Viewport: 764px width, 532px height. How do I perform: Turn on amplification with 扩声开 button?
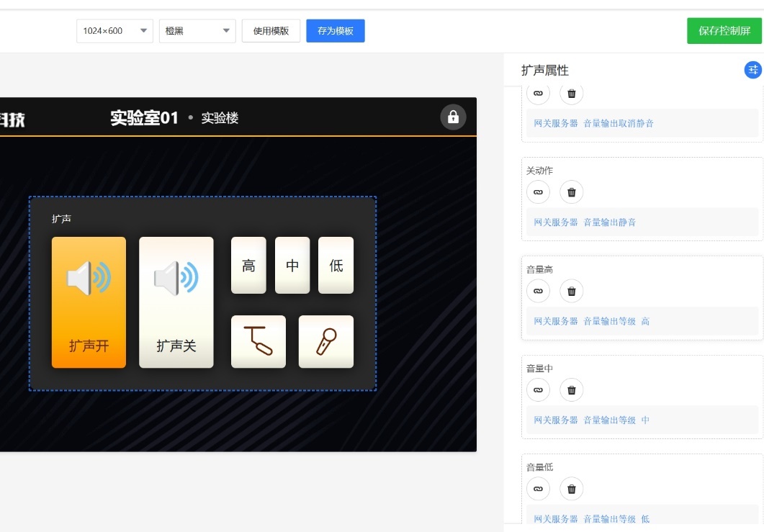click(x=89, y=302)
